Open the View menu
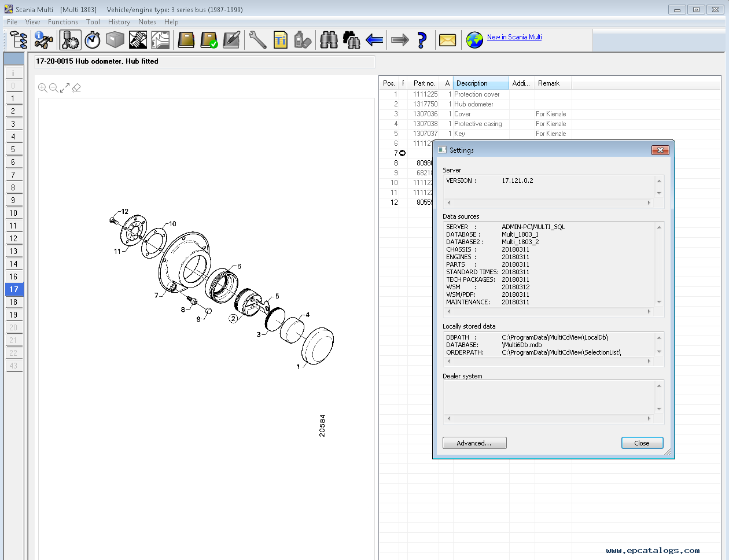The width and height of the screenshot is (729, 560). click(33, 22)
